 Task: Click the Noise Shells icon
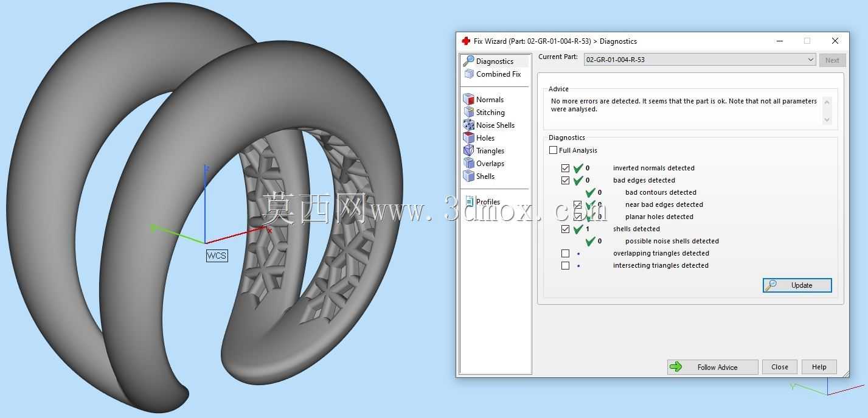click(468, 125)
